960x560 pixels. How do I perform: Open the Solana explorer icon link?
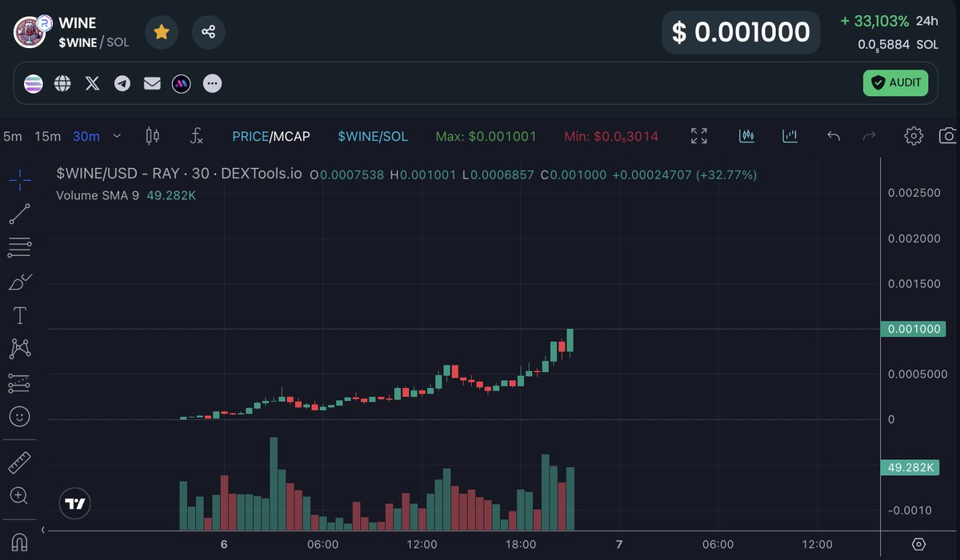pos(33,83)
